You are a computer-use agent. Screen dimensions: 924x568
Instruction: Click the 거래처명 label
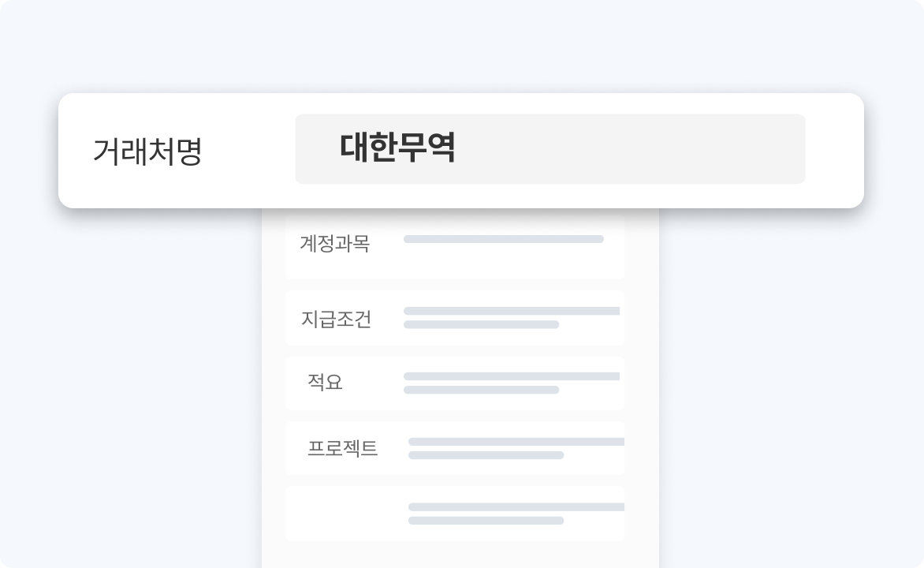tap(147, 151)
